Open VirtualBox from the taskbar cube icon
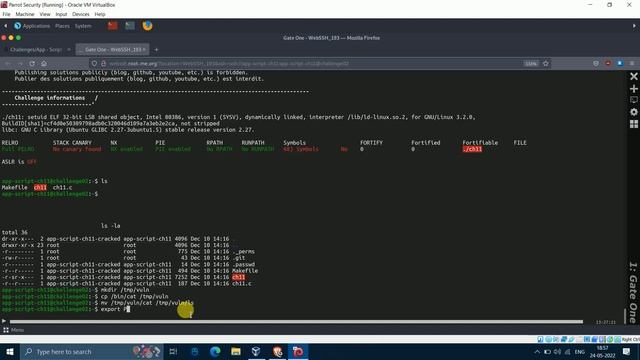This screenshot has height=360, width=640. coord(256,351)
